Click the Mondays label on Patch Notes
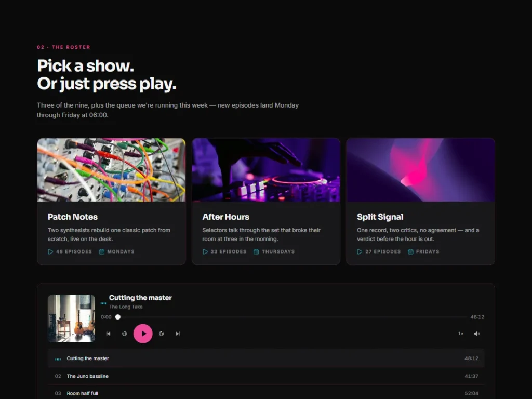This screenshot has width=532, height=399. [x=121, y=252]
